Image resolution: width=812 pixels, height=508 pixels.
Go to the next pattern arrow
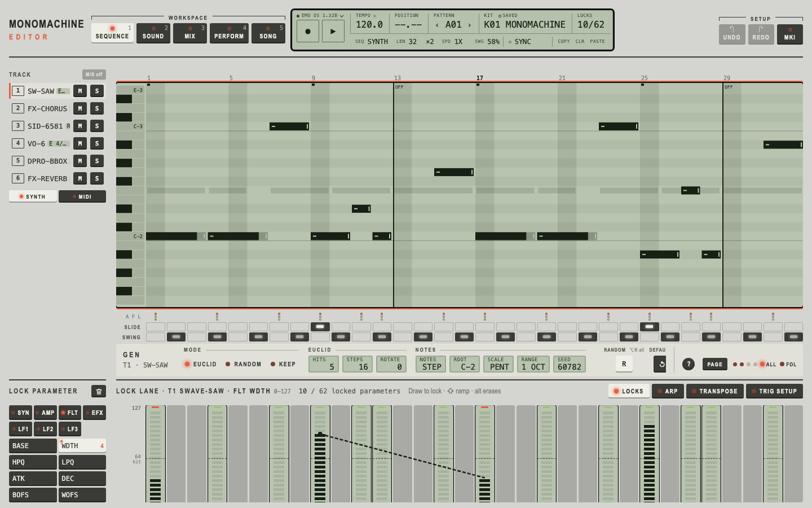pos(469,25)
